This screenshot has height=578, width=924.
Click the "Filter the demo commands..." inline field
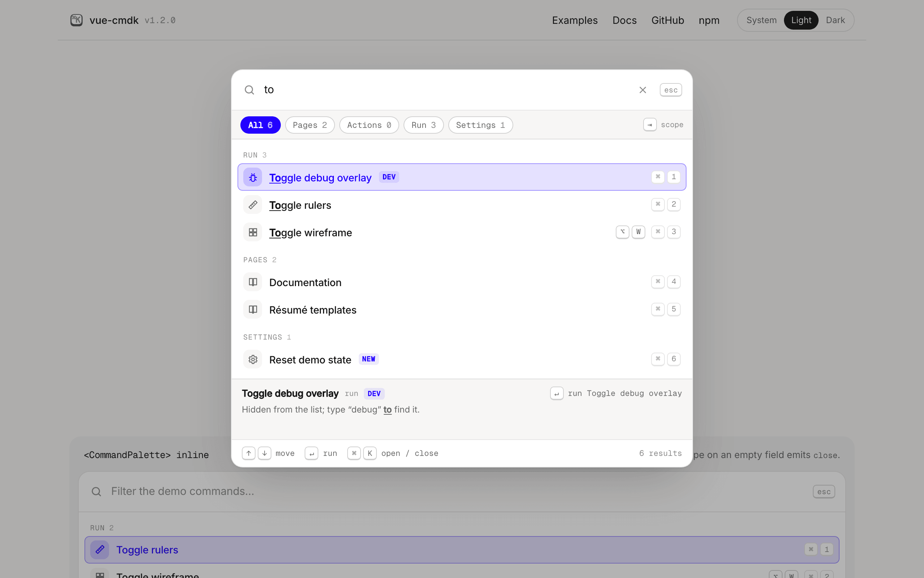click(x=457, y=491)
